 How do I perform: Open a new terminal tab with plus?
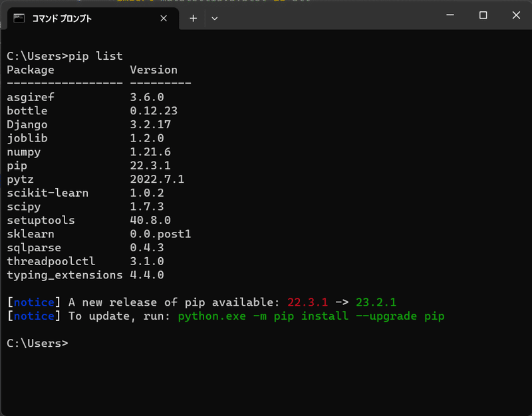click(193, 19)
